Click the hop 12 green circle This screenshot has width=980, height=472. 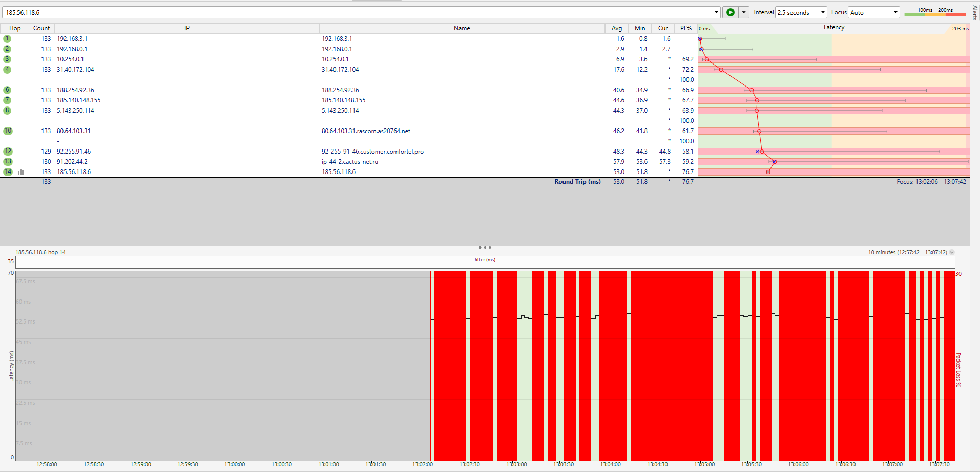(8, 152)
